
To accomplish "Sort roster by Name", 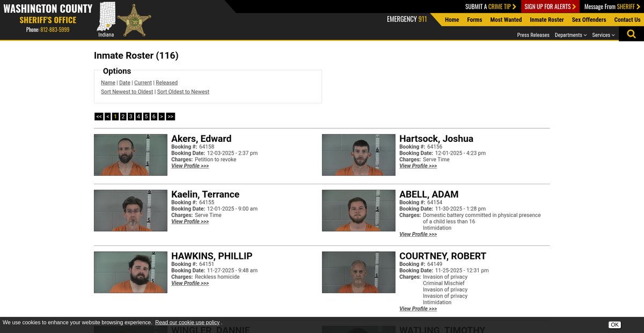I will coord(108,83).
